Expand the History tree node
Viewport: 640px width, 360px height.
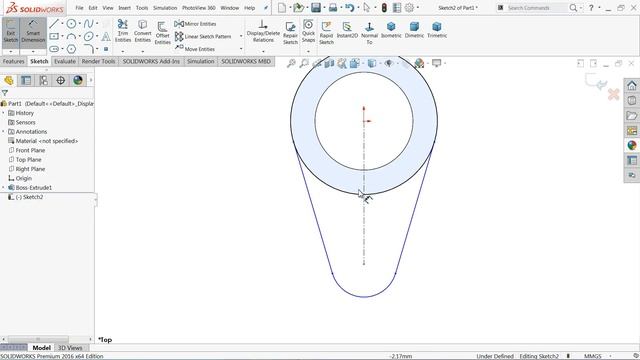point(4,113)
